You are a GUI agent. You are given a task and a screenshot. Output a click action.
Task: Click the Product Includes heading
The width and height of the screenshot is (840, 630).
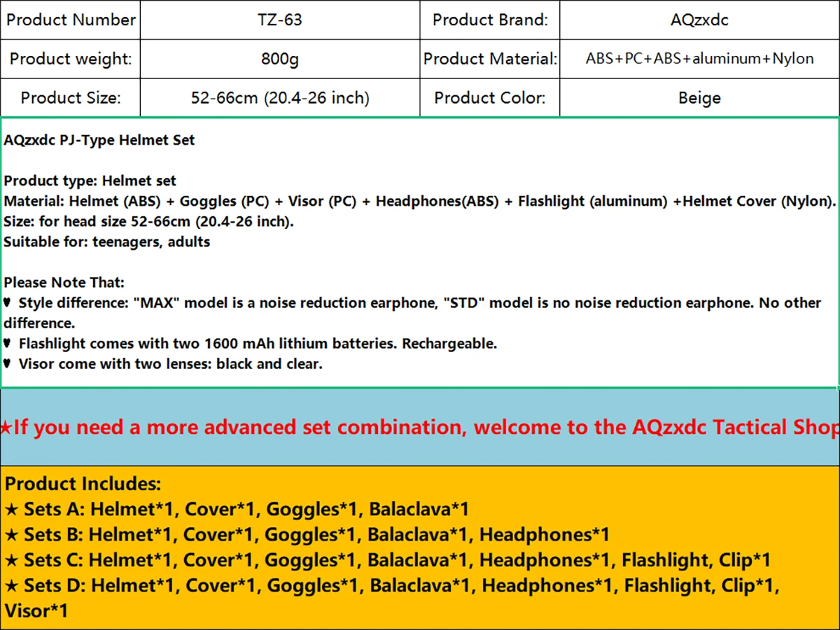(83, 484)
